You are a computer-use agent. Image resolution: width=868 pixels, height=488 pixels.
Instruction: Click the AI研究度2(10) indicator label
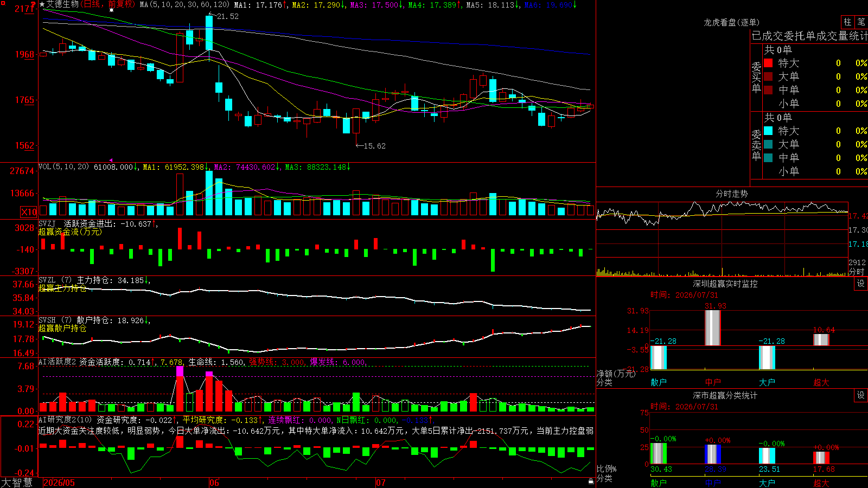point(66,420)
